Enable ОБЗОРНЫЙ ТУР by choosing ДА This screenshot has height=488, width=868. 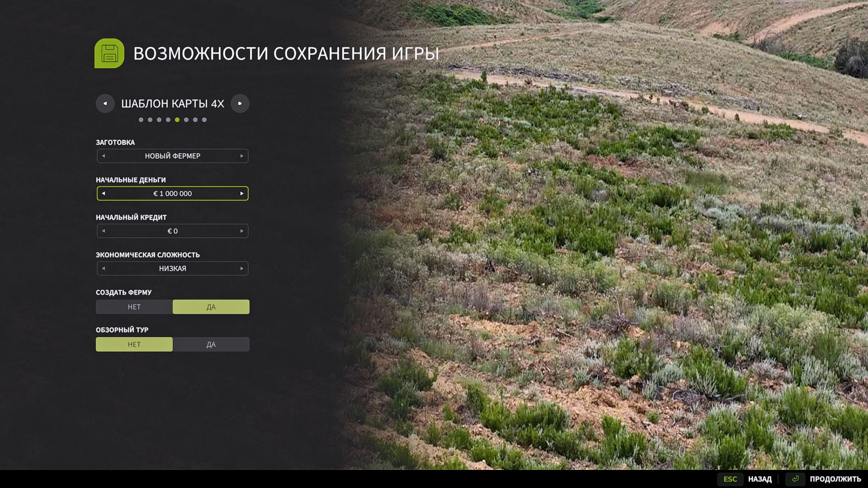point(211,344)
